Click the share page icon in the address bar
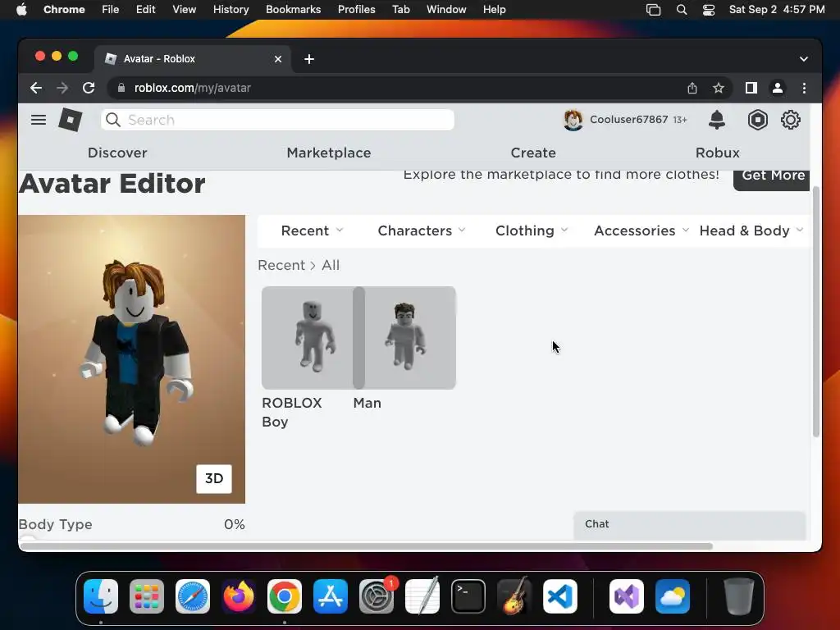 click(x=692, y=88)
